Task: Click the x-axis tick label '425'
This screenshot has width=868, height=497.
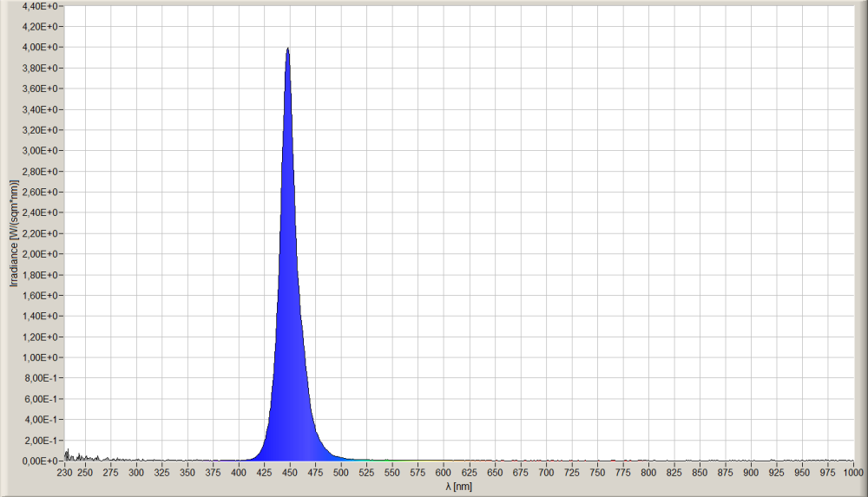Action: [x=264, y=473]
